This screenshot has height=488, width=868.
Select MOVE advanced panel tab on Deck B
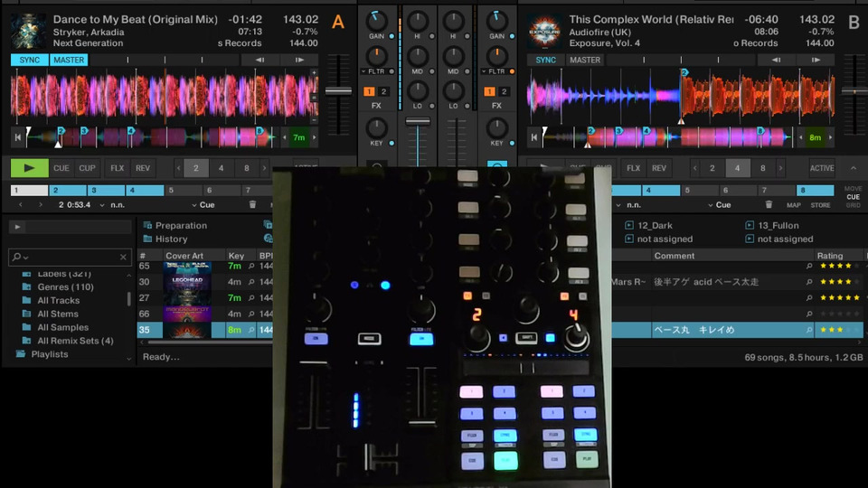pos(853,189)
